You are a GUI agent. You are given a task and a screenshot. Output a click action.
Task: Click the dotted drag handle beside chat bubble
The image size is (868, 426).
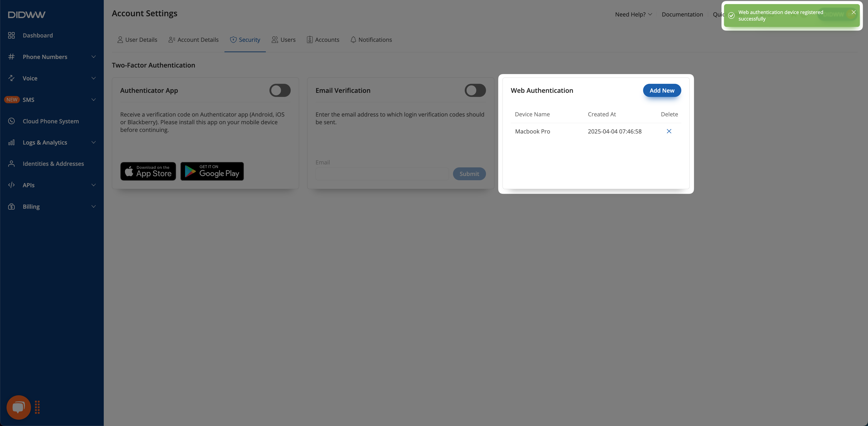pos(37,407)
